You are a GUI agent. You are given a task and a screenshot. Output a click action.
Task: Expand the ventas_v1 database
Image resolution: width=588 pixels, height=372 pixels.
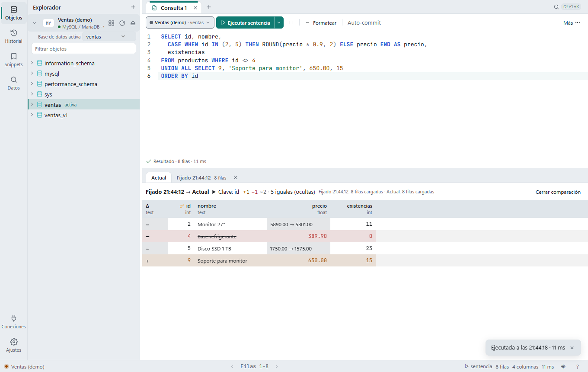pyautogui.click(x=32, y=115)
